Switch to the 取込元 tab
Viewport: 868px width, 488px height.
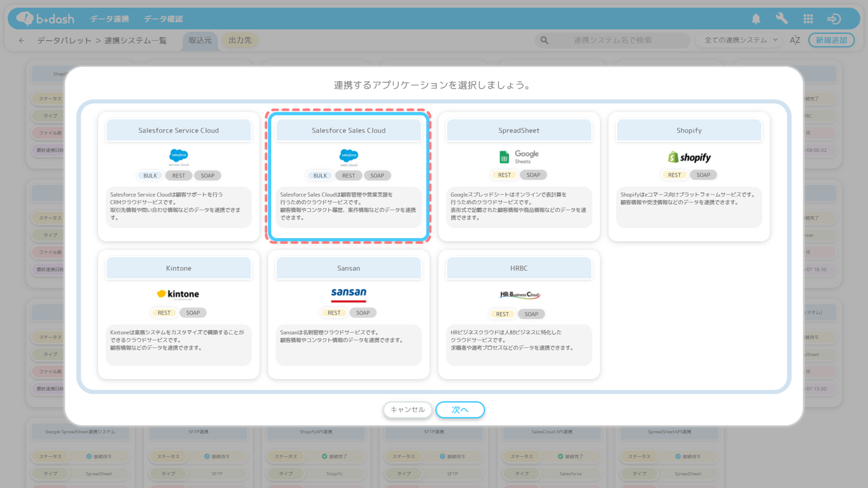pos(200,40)
